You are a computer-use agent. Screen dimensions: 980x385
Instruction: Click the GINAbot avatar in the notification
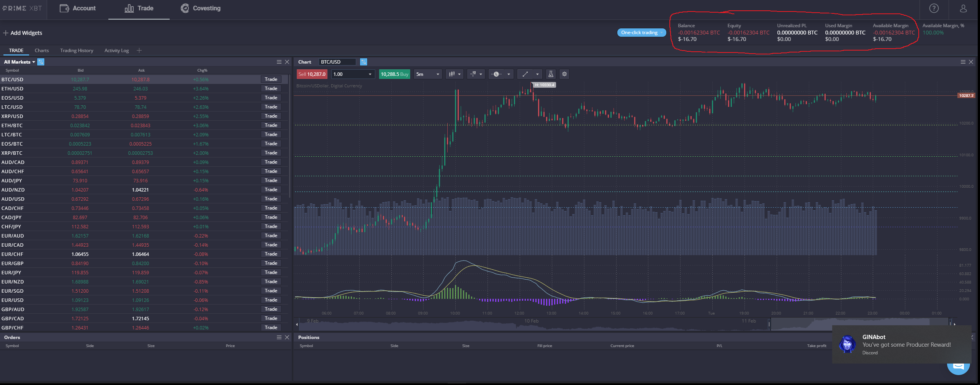[x=847, y=344]
